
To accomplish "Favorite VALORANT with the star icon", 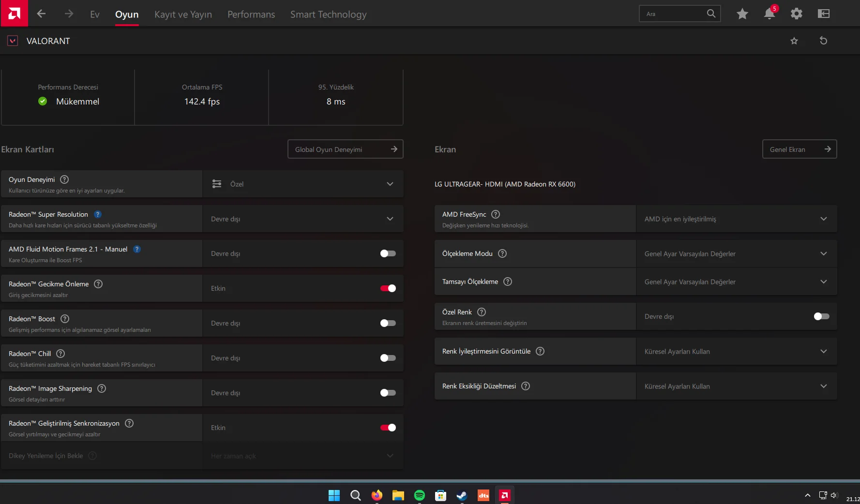I will (794, 41).
